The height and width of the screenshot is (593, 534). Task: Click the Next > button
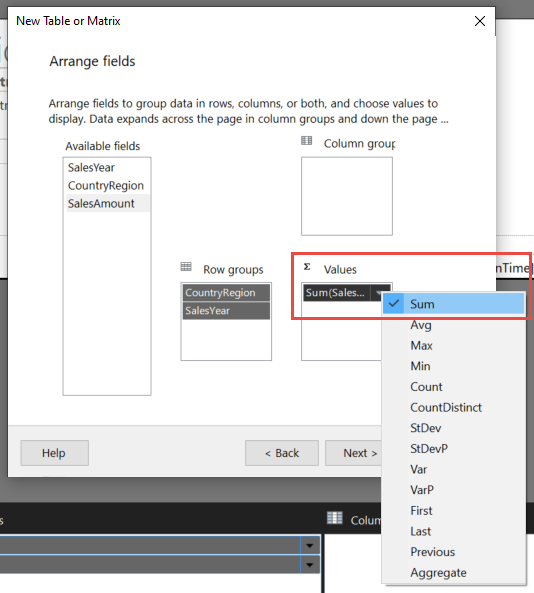[354, 453]
